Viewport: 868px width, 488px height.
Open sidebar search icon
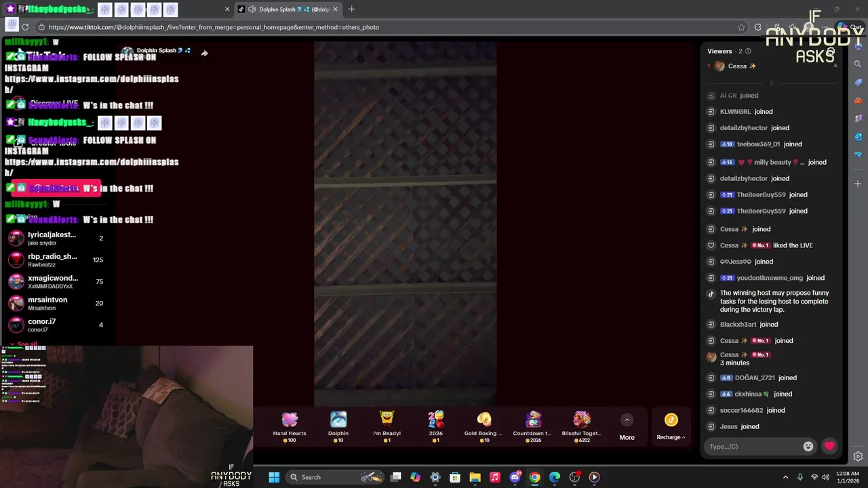coord(858,64)
